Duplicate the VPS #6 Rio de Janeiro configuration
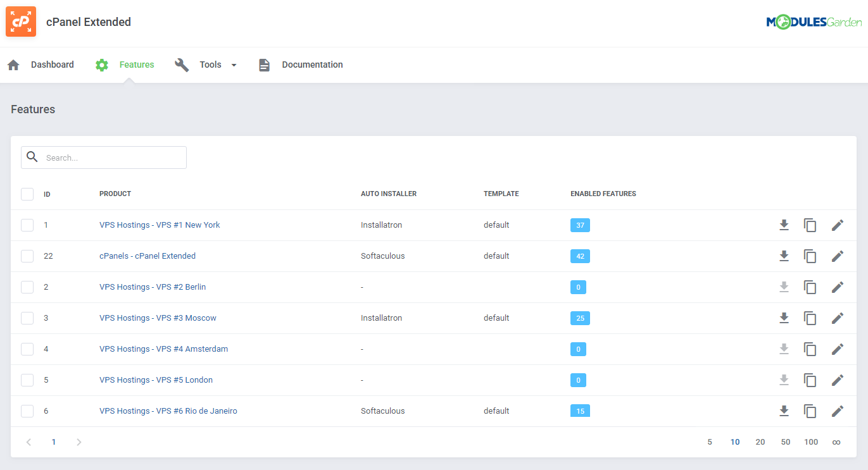This screenshot has width=868, height=470. click(810, 411)
